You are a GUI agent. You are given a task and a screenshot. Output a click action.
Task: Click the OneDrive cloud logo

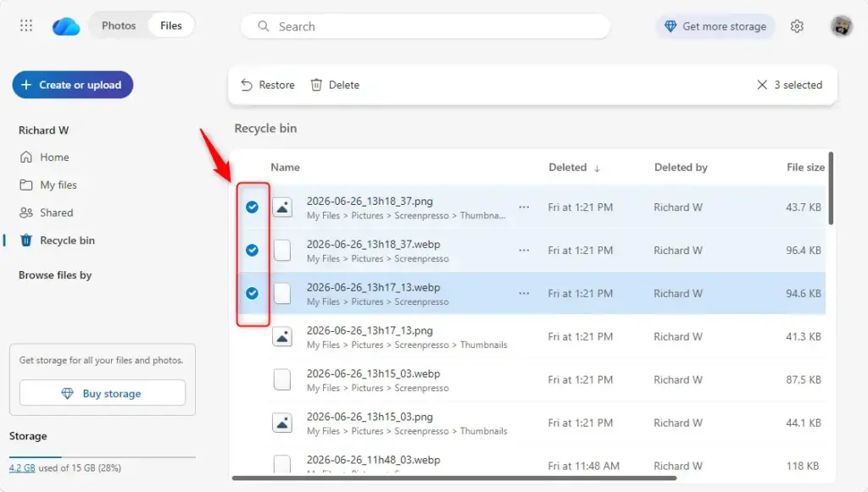click(66, 26)
